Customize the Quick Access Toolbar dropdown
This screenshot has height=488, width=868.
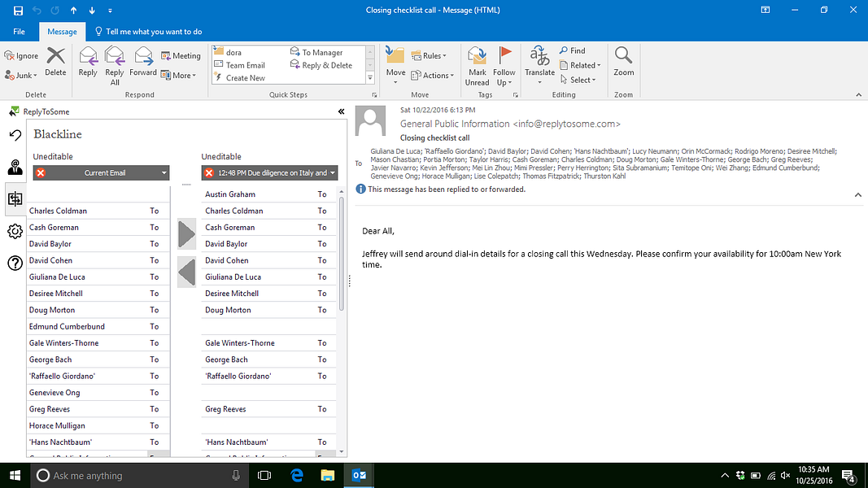pos(110,11)
